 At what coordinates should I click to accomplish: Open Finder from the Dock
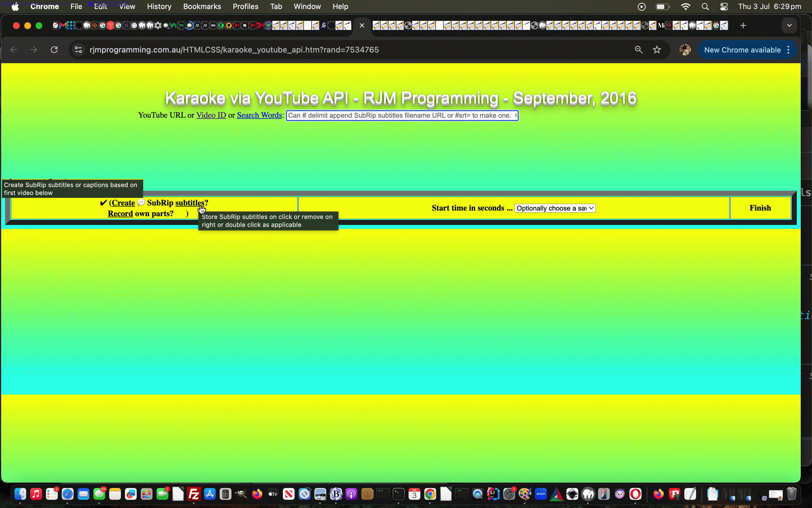(x=20, y=494)
